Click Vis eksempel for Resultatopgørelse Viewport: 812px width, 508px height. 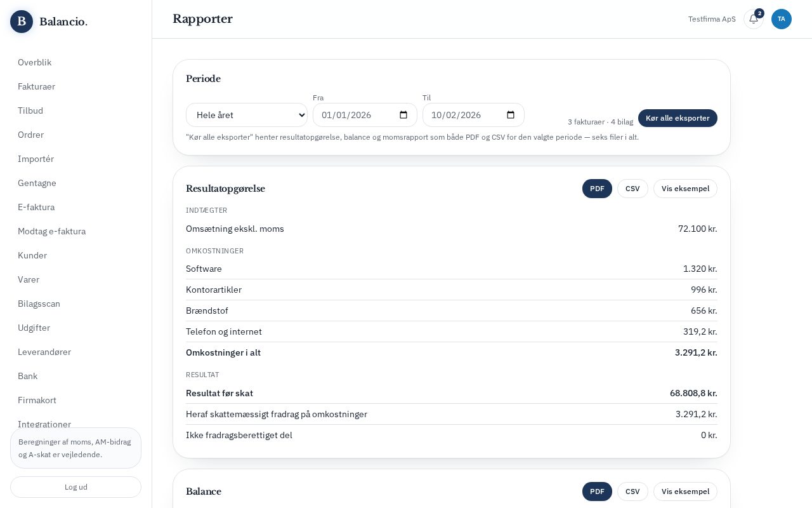[685, 189]
